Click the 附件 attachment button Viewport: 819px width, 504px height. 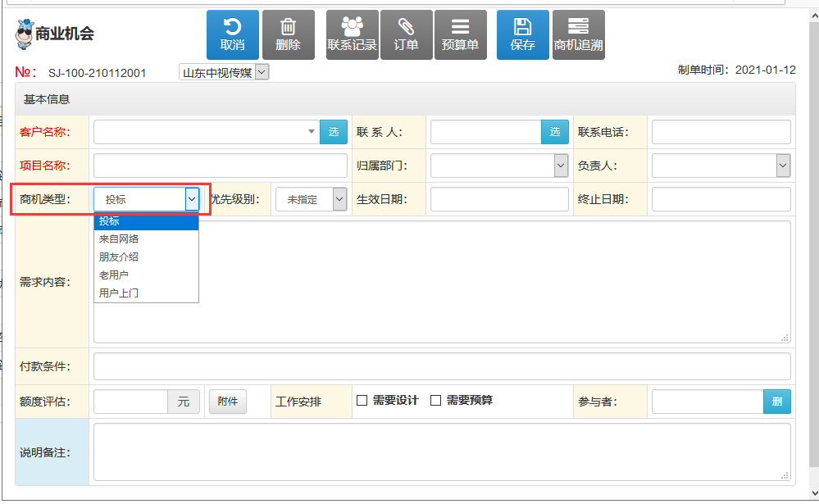click(228, 402)
